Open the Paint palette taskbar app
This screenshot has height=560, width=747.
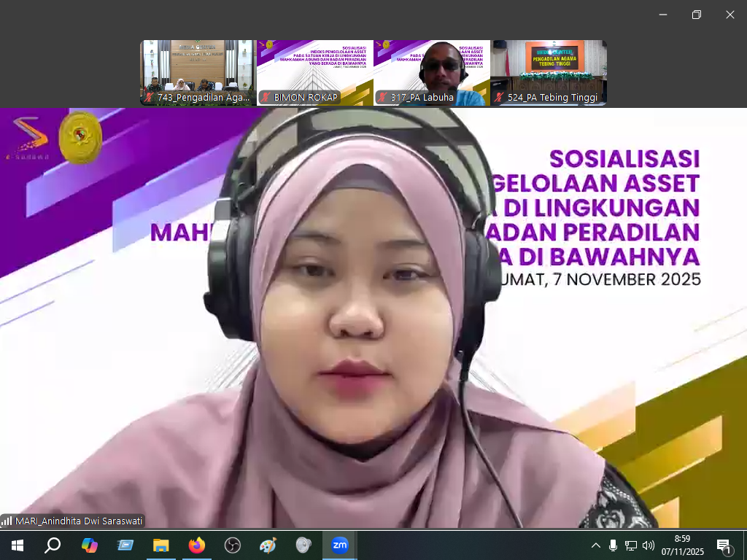pyautogui.click(x=268, y=545)
